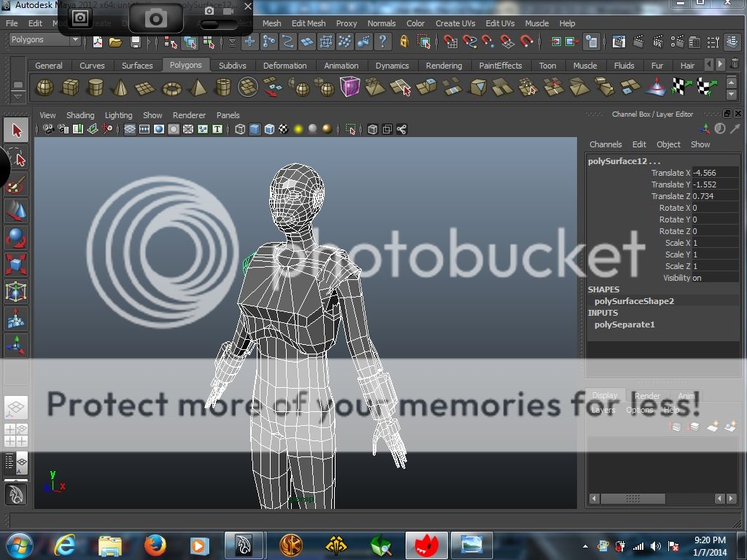Screen dimensions: 747x560
Task: Create a polygon torus from the shelf
Action: 171,88
